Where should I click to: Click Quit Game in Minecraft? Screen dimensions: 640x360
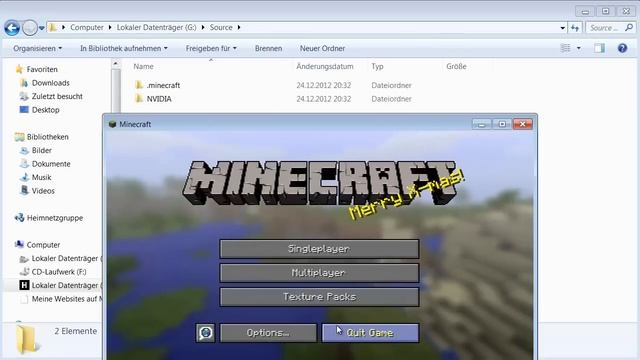pyautogui.click(x=370, y=333)
